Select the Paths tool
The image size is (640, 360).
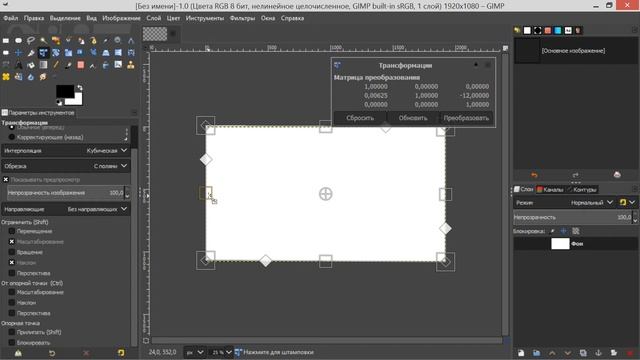coord(93,40)
